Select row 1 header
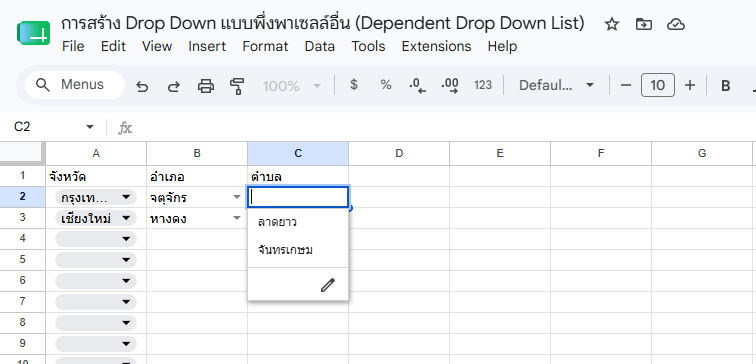The height and width of the screenshot is (364, 756). pos(23,176)
